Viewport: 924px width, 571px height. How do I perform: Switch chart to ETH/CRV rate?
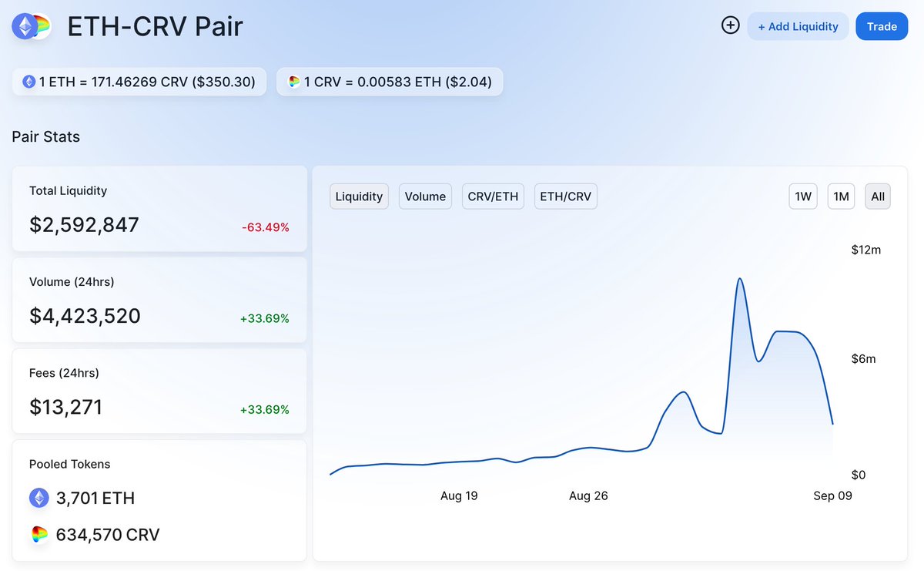point(566,196)
